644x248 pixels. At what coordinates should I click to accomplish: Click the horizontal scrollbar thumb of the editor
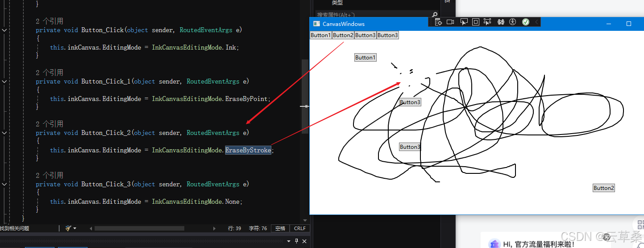pyautogui.click(x=139, y=228)
